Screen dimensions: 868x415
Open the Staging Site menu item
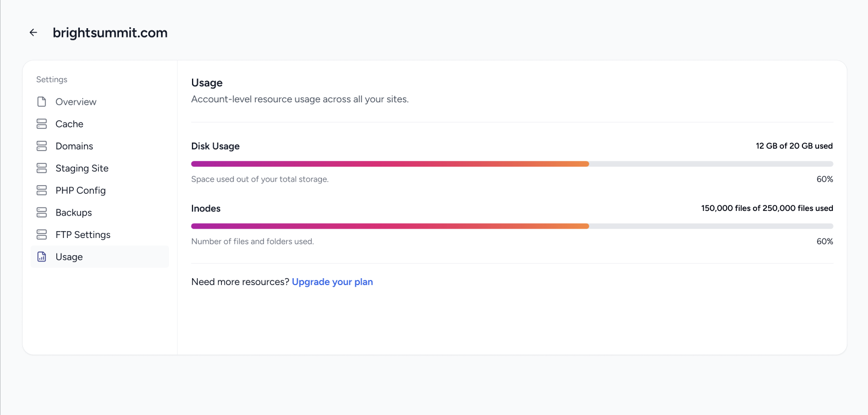pos(82,168)
